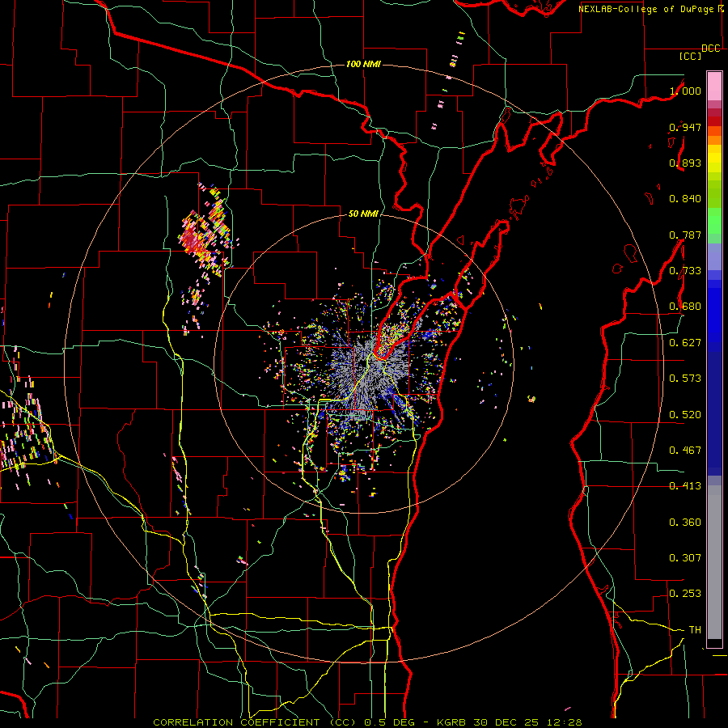728x728 pixels.
Task: Click the 0.787 legend value
Action: click(x=685, y=235)
